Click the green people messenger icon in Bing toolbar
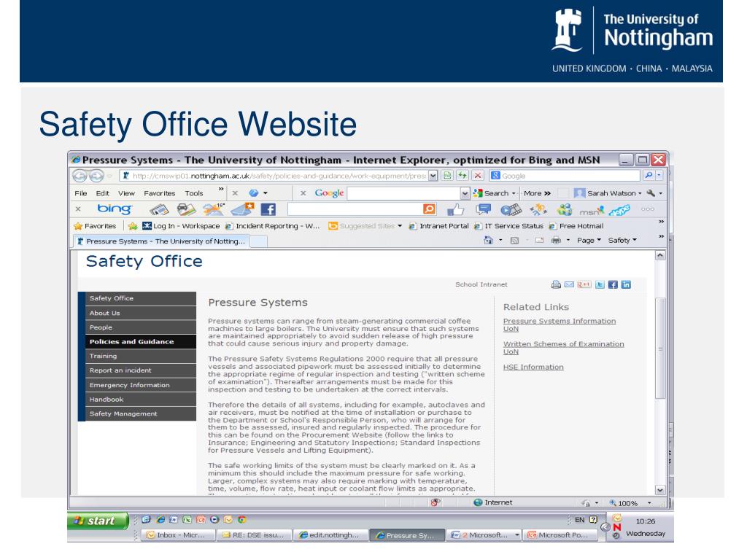 click(565, 209)
